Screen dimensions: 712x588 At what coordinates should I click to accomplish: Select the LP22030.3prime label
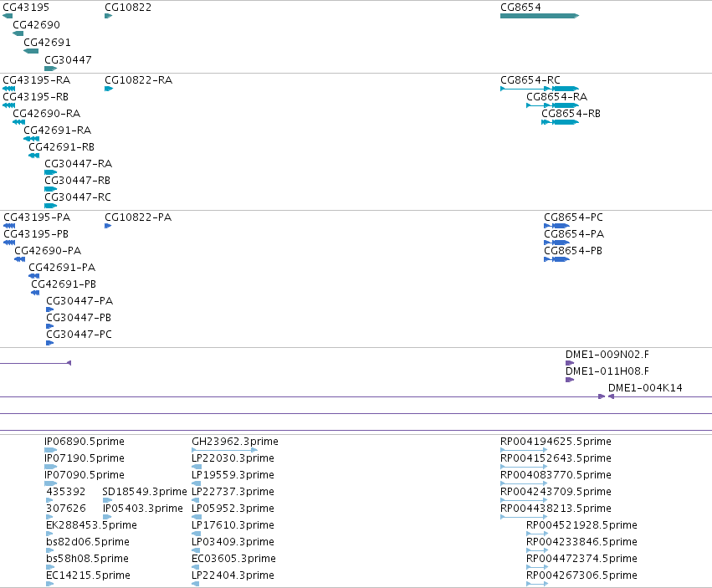233,458
